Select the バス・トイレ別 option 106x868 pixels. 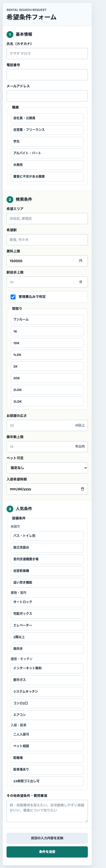tap(47, 536)
